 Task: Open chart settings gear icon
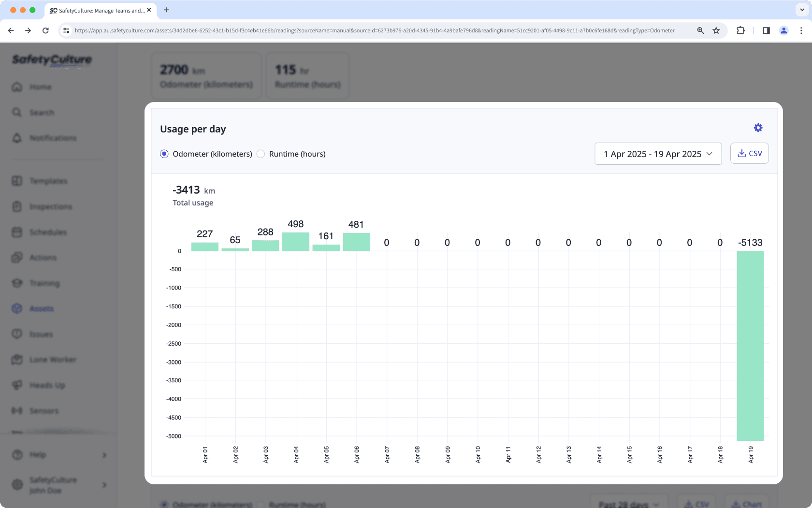pos(758,128)
